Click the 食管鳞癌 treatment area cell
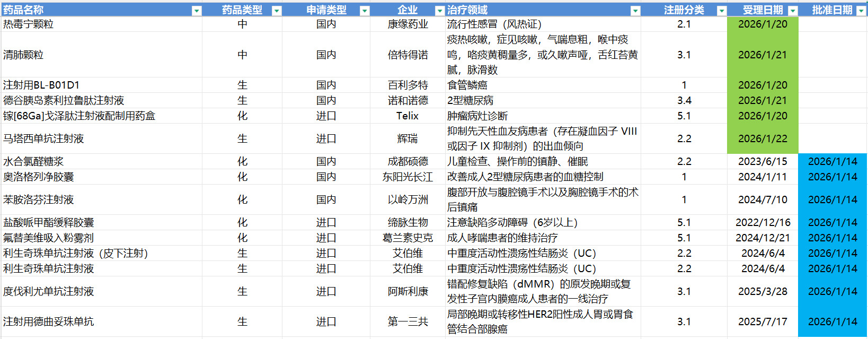Screen dimensions: 868x339 [x=467, y=85]
